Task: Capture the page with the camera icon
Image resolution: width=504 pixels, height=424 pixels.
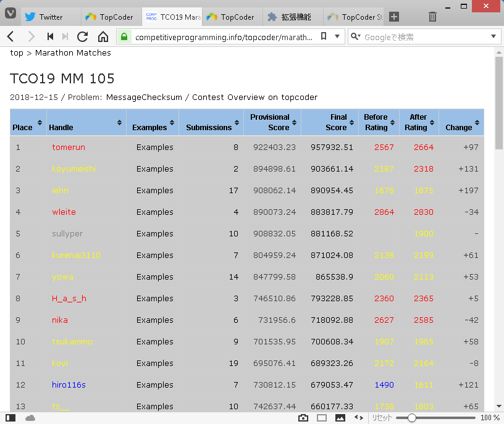Action: tap(303, 418)
